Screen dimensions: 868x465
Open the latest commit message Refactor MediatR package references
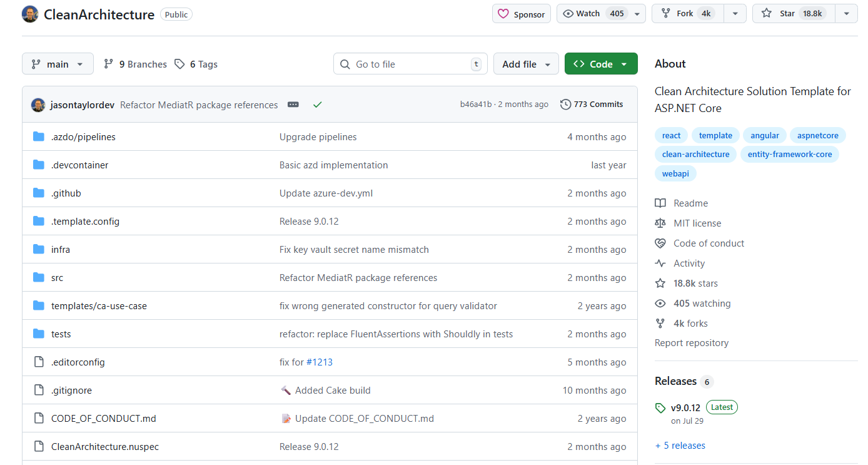(x=199, y=105)
